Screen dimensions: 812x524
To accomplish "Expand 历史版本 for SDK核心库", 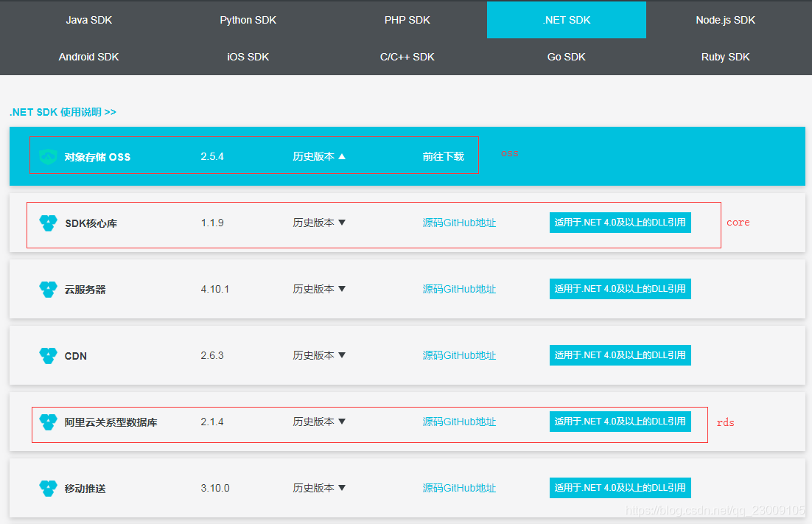I will pyautogui.click(x=319, y=223).
